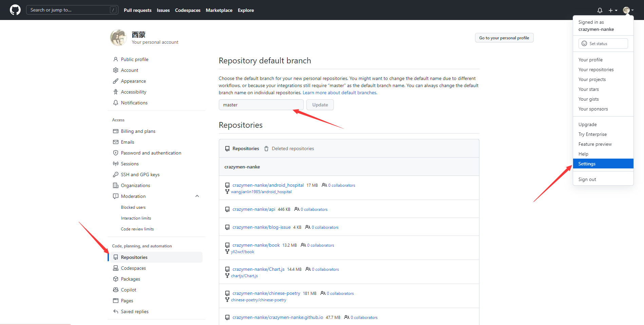The width and height of the screenshot is (644, 325).
Task: Click the Copilot icon in sidebar
Action: (x=116, y=290)
